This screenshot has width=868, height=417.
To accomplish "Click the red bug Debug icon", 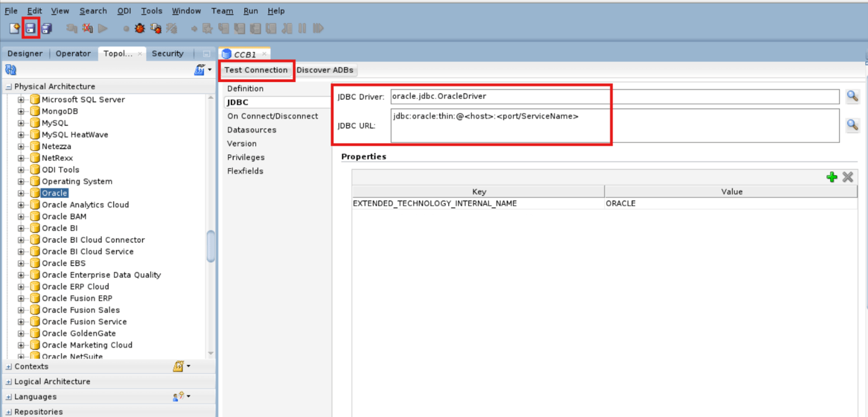I will pyautogui.click(x=140, y=28).
